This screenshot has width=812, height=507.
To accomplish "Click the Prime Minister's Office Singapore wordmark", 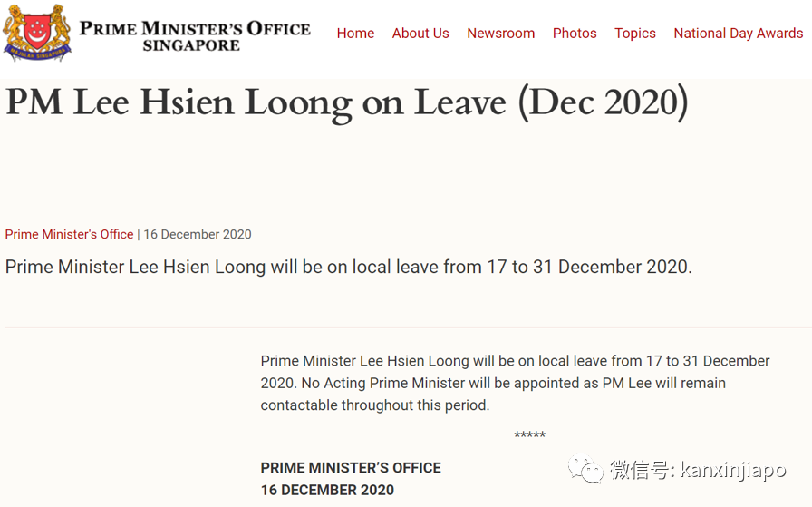I will [x=194, y=35].
